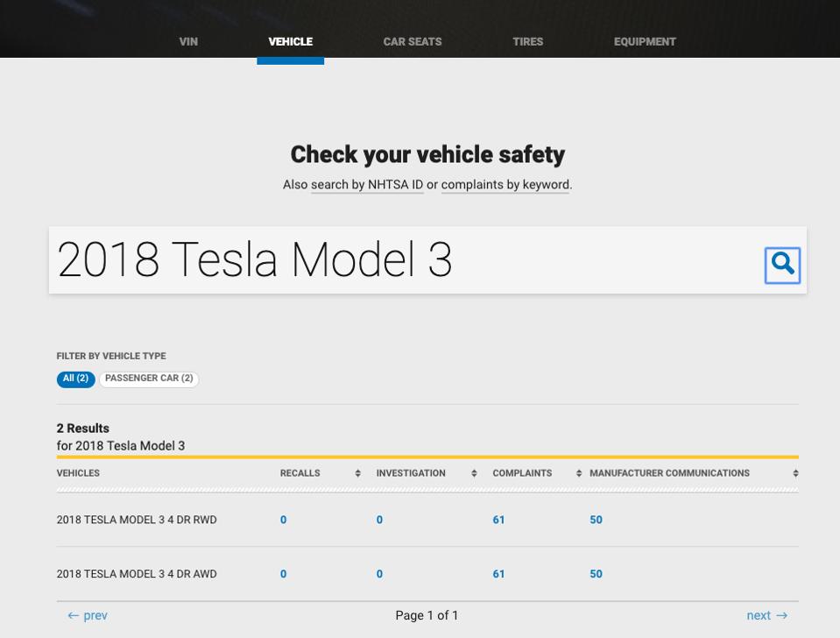Viewport: 840px width, 638px height.
Task: Click the Recalls column sort arrows
Action: pos(358,472)
